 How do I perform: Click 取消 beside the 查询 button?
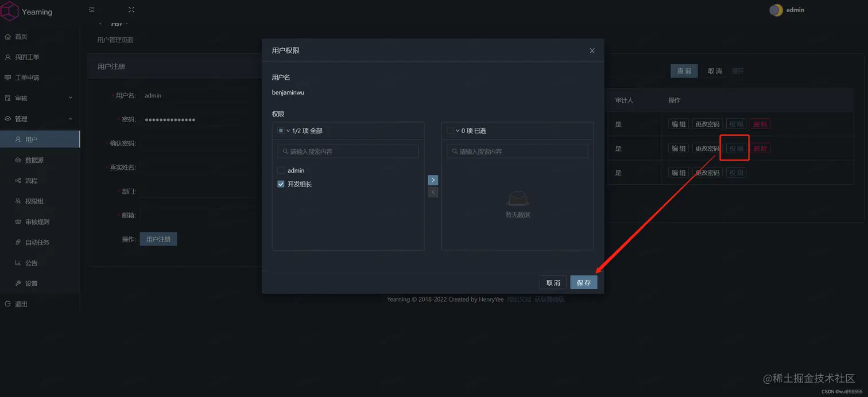[715, 71]
